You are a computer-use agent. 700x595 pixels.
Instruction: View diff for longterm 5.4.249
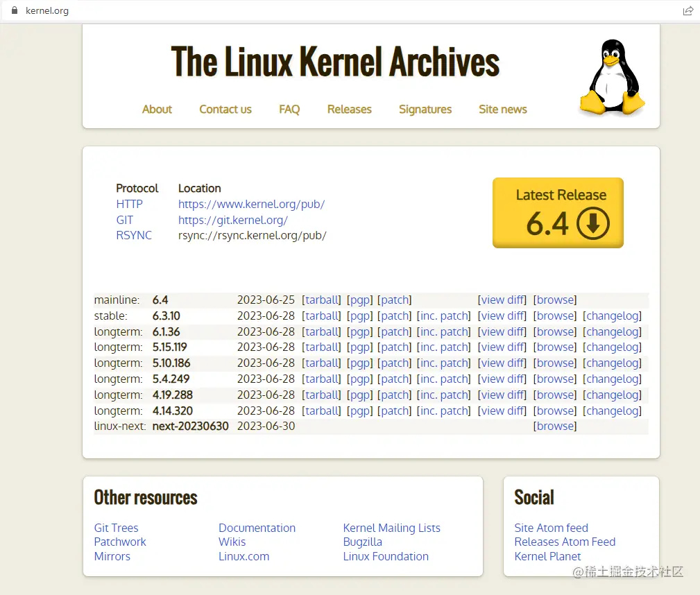(x=502, y=379)
